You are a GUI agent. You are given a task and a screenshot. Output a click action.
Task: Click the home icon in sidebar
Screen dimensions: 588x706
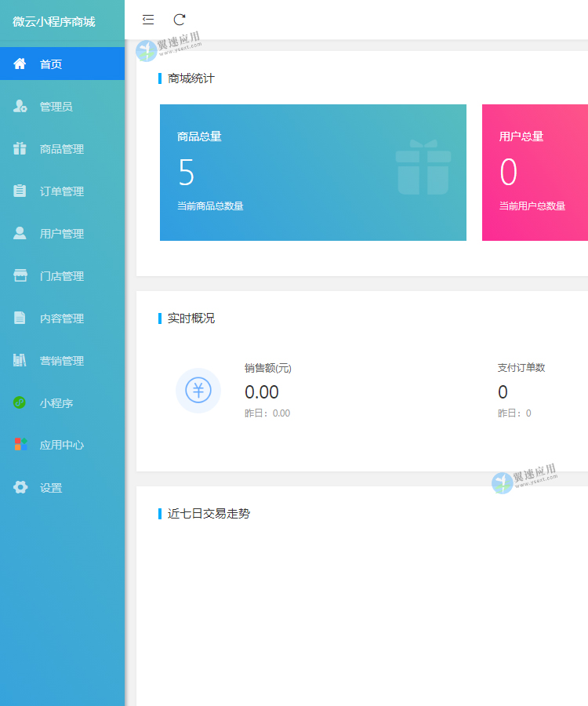(x=20, y=64)
